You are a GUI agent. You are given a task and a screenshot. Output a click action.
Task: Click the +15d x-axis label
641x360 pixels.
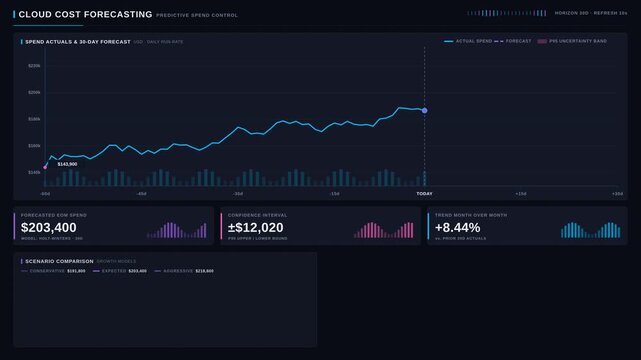point(521,194)
